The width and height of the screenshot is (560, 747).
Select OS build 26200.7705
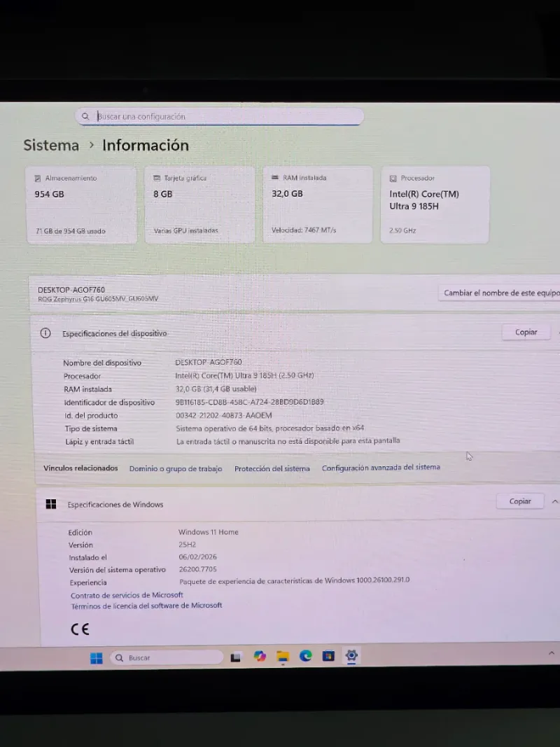[x=197, y=568]
